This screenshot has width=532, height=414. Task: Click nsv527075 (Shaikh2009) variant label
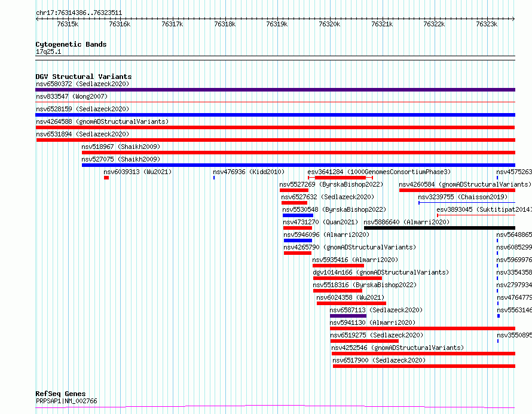121,159
